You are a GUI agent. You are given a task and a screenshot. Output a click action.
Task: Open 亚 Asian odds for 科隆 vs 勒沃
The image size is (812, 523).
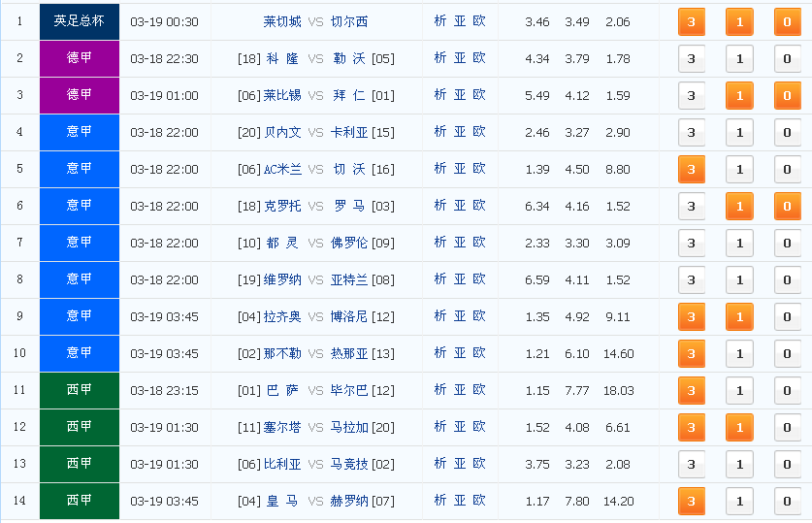[460, 58]
